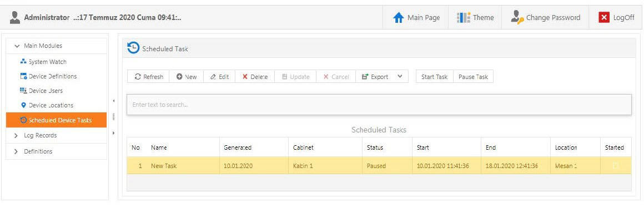
Task: Go to Main Page
Action: (x=416, y=18)
